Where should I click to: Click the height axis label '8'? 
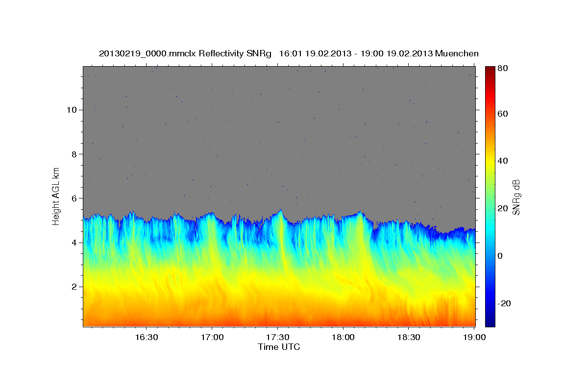coord(74,154)
